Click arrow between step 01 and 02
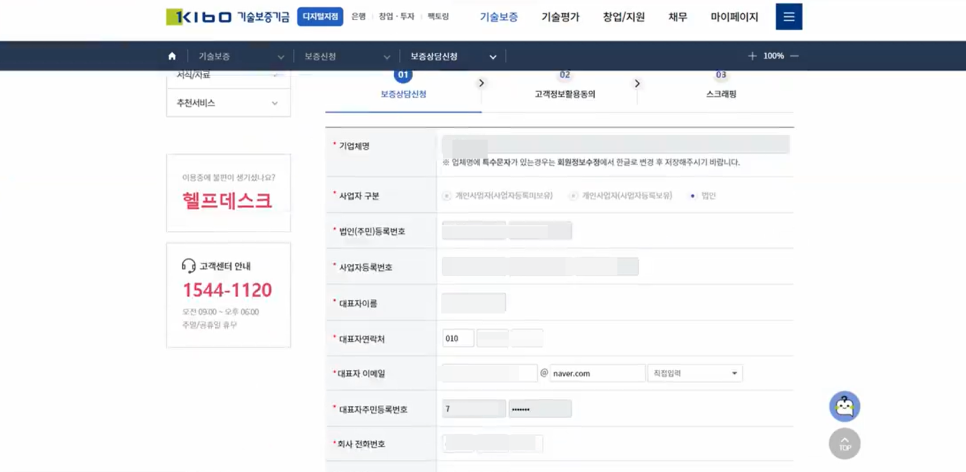The height and width of the screenshot is (472, 966). (x=482, y=83)
